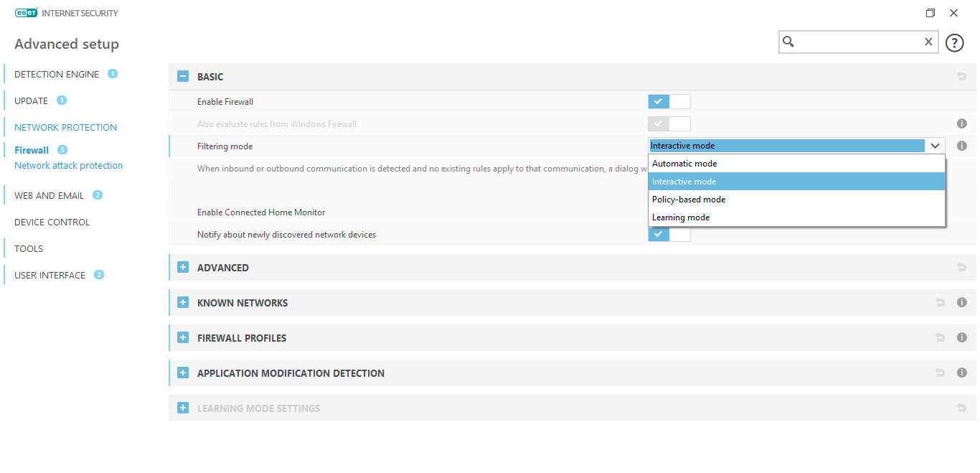Click the help question mark icon
The width and height of the screenshot is (980, 473).
[x=954, y=43]
